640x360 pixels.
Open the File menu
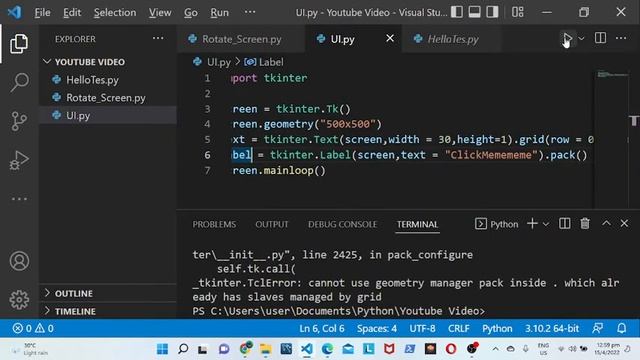[x=42, y=13]
